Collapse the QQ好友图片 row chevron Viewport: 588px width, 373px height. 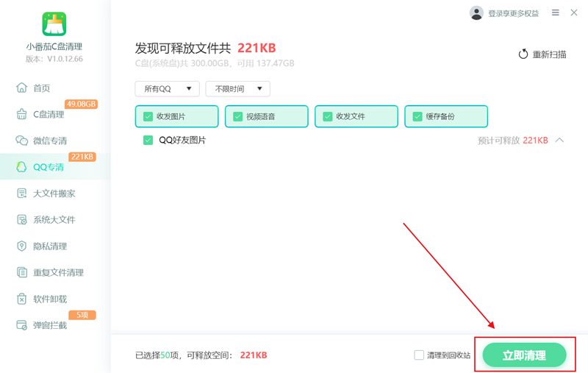(x=559, y=141)
